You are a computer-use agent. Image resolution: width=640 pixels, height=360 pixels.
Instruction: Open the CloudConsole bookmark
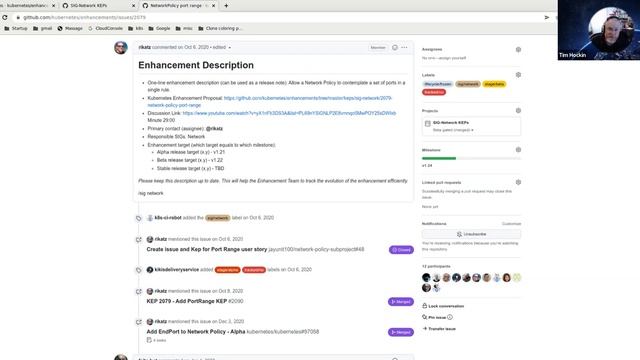105,29
